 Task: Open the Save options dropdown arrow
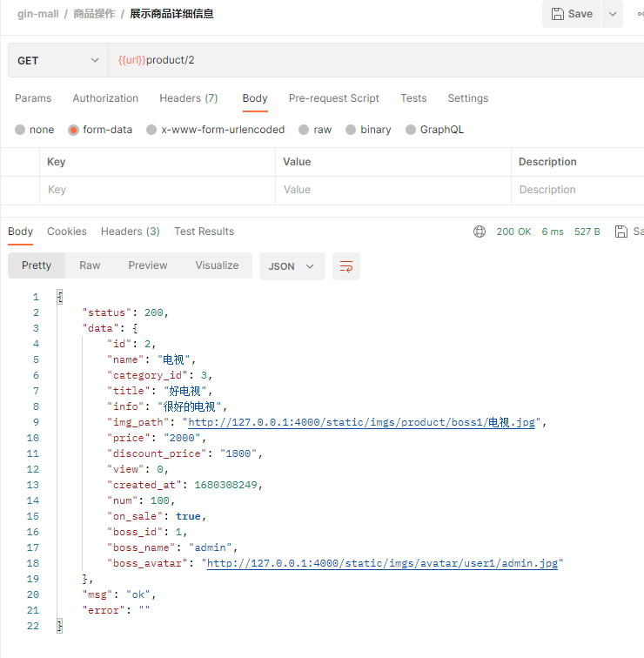[x=613, y=14]
